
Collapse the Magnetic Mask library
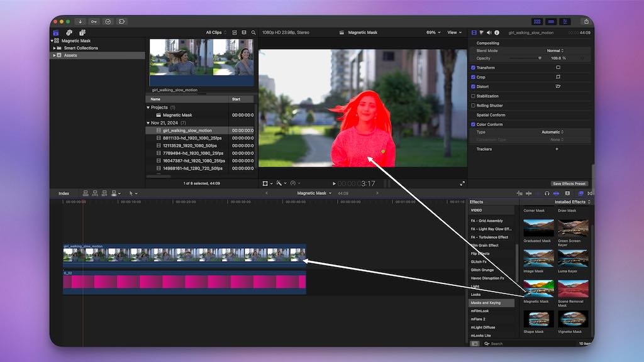click(x=52, y=41)
